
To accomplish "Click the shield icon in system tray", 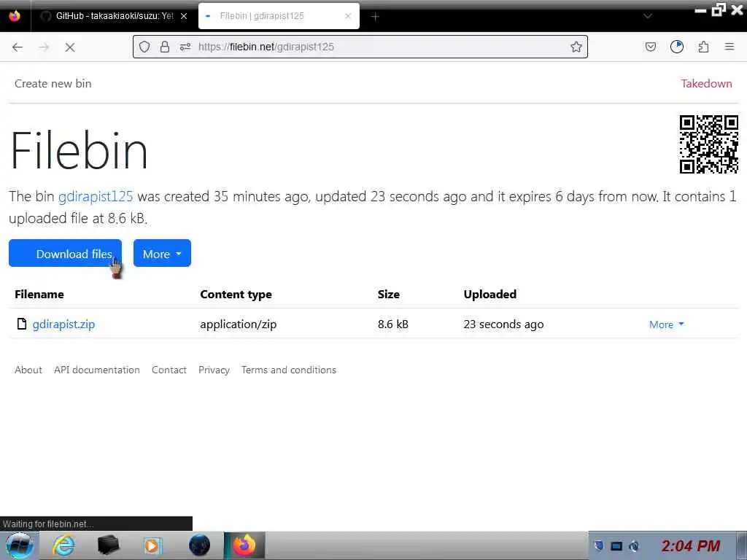I will click(600, 545).
